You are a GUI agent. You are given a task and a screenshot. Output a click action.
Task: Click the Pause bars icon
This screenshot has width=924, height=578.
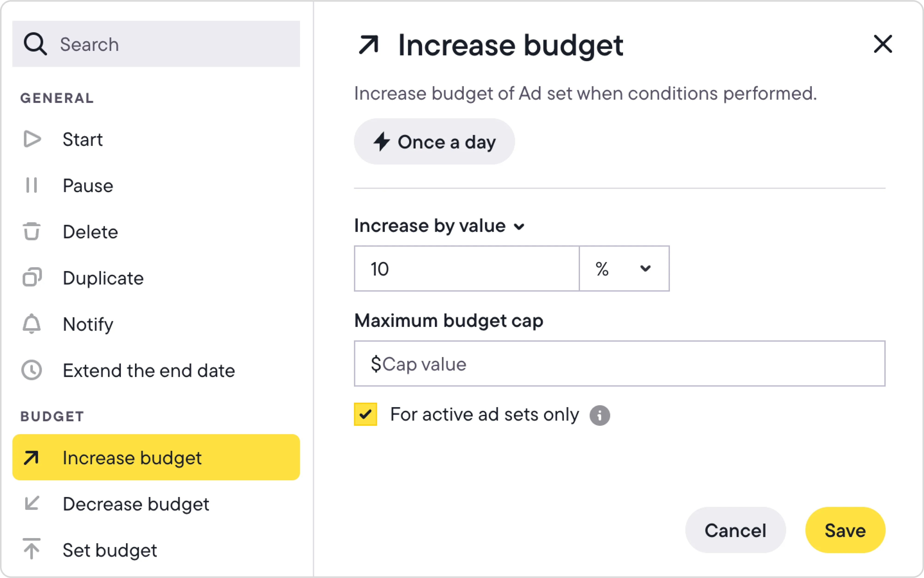31,185
